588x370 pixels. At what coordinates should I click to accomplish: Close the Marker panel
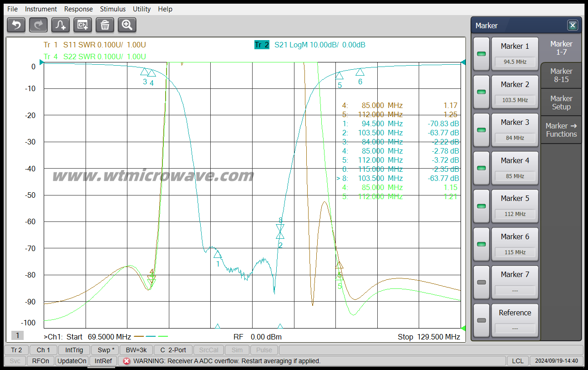point(573,26)
